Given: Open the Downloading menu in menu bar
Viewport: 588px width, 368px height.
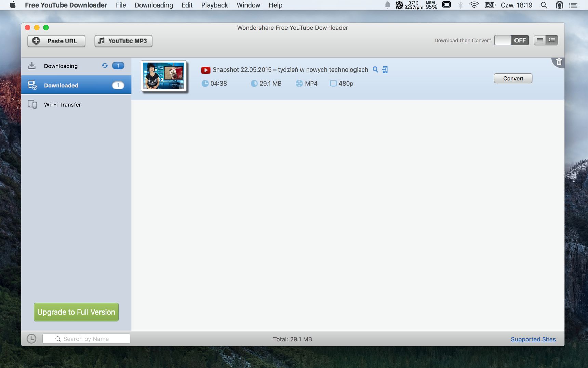Looking at the screenshot, I should [x=154, y=5].
